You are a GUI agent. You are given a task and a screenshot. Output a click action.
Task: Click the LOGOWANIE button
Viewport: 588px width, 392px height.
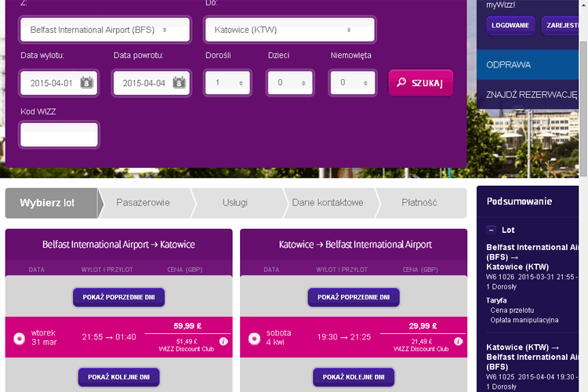pyautogui.click(x=510, y=25)
